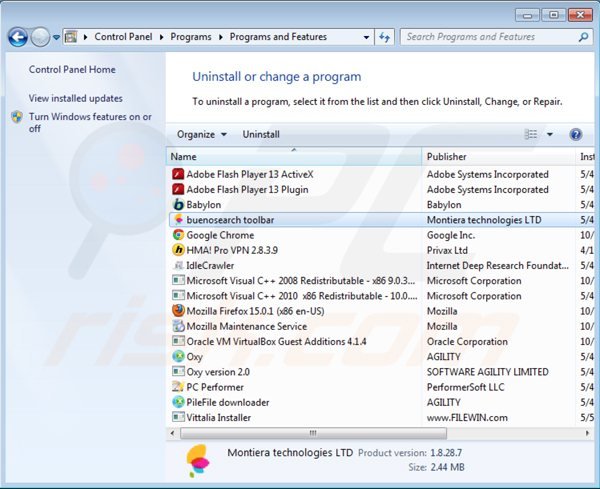The height and width of the screenshot is (489, 600).
Task: Click the Adobe Flash Player 13 ActiveX icon
Action: 178,174
